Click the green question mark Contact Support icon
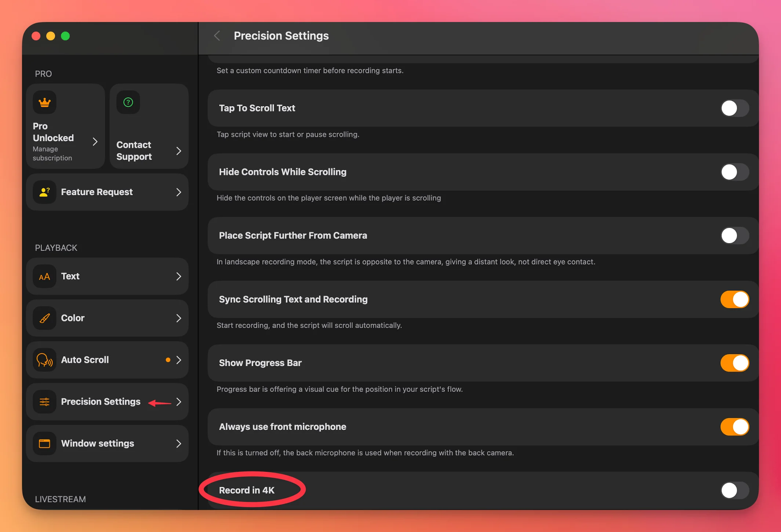The height and width of the screenshot is (532, 781). coord(128,102)
